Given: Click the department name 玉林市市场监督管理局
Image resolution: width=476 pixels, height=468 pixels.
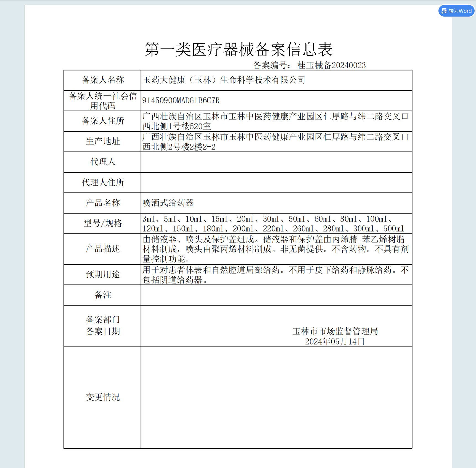Looking at the screenshot, I should click(x=335, y=331).
